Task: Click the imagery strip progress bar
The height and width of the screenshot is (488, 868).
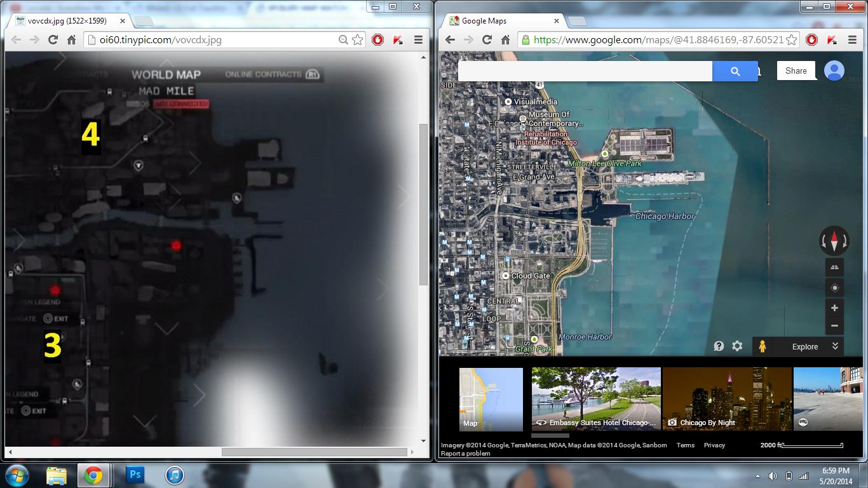Action: click(x=550, y=436)
